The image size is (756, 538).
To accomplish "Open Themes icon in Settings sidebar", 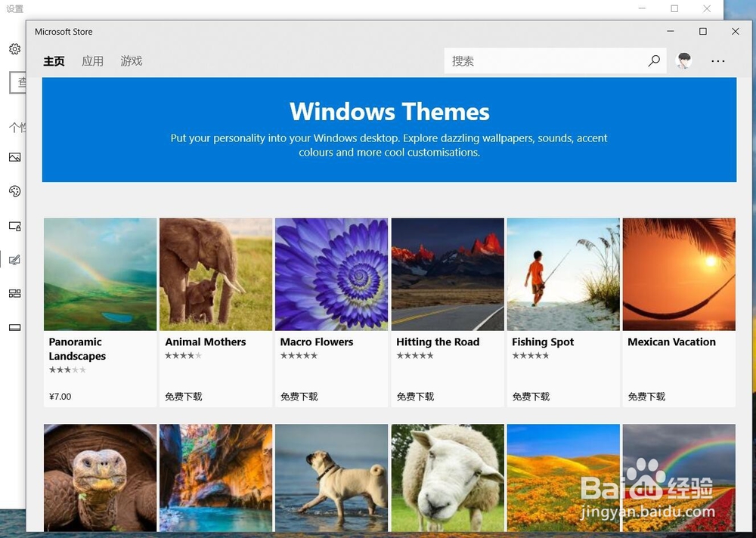I will tap(15, 260).
